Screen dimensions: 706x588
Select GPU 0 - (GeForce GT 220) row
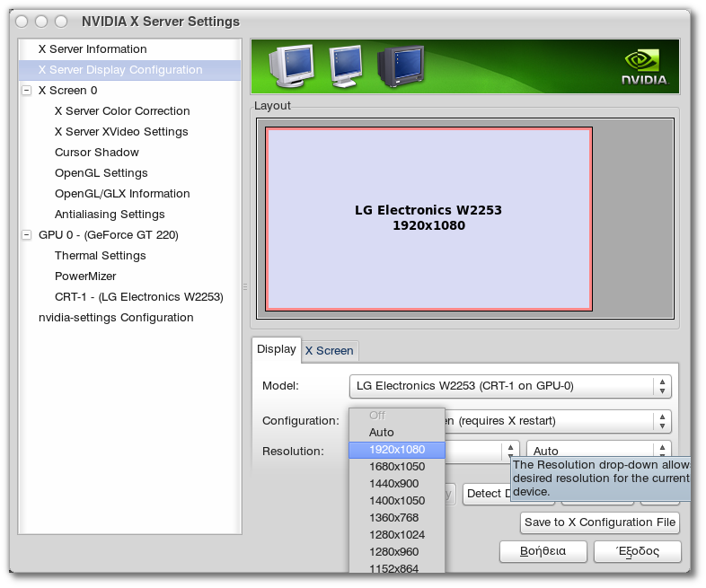tap(129, 235)
